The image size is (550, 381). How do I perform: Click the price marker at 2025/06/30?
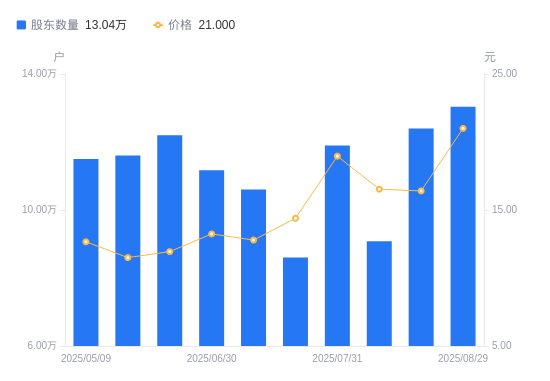pos(212,234)
